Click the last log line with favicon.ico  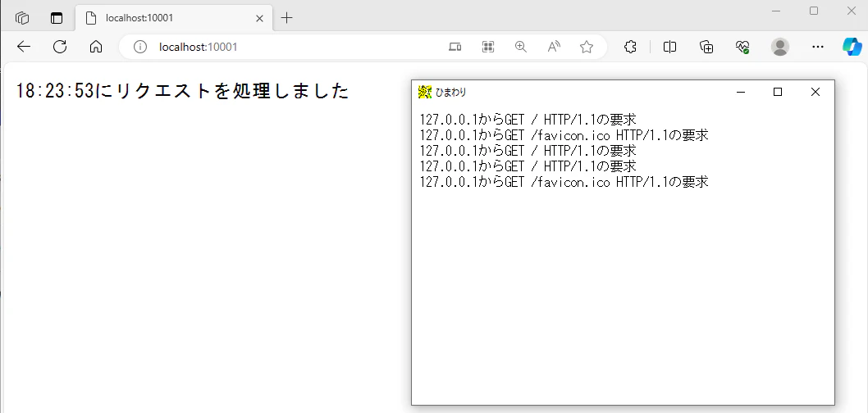(x=564, y=181)
